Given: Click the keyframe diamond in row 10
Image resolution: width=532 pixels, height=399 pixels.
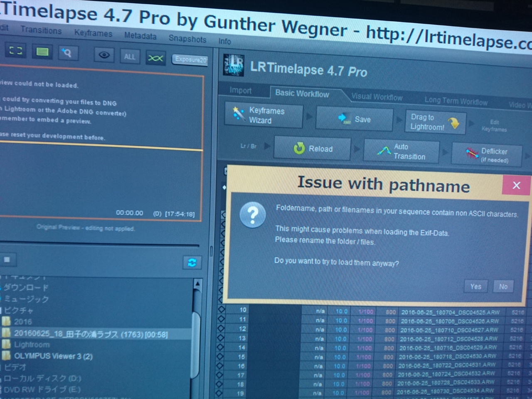Looking at the screenshot, I should (x=222, y=309).
